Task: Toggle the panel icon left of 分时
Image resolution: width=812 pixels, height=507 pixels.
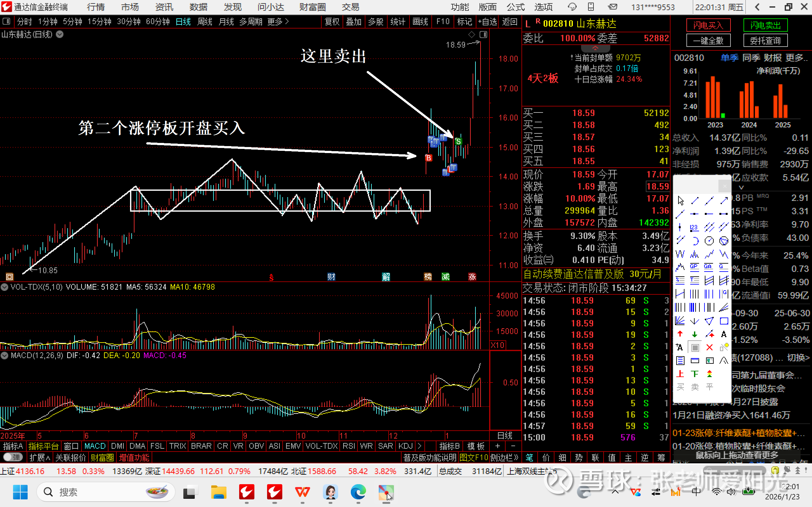Action: pyautogui.click(x=6, y=22)
